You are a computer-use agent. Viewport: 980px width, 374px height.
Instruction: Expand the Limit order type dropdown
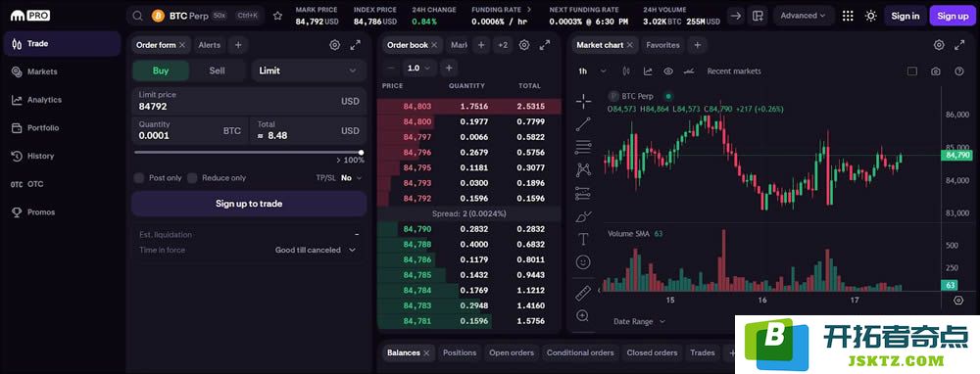[x=309, y=70]
